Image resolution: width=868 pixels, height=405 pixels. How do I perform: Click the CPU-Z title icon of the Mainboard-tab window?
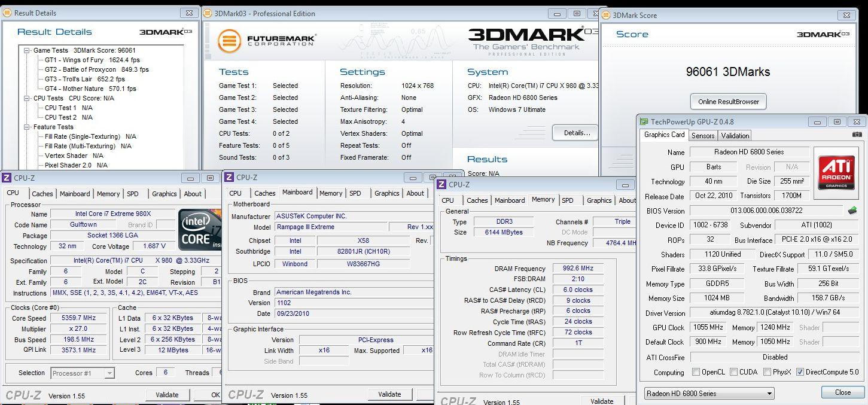coord(229,177)
